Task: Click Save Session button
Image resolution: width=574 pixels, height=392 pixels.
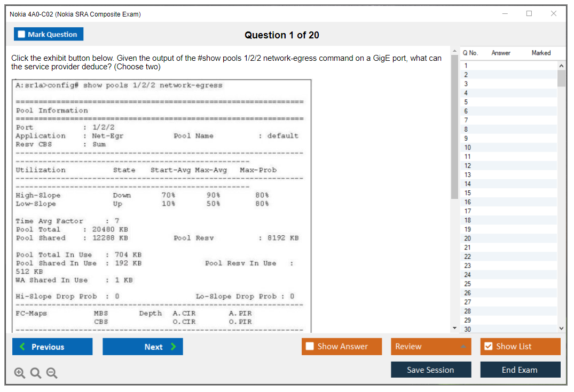Action: click(430, 370)
